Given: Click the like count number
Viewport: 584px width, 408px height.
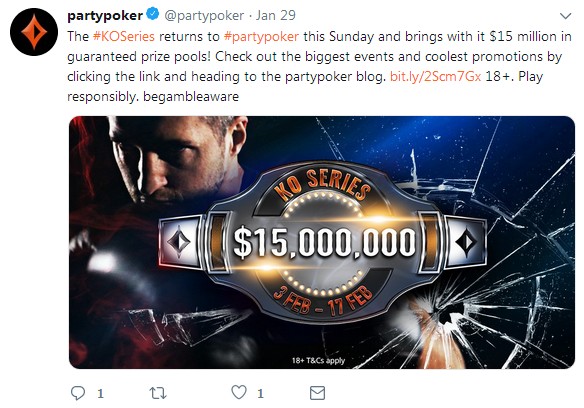Looking at the screenshot, I should pos(260,393).
